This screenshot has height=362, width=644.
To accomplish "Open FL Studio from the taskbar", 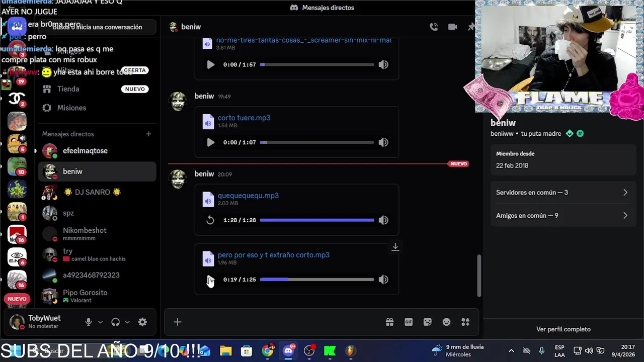I will pyautogui.click(x=351, y=350).
